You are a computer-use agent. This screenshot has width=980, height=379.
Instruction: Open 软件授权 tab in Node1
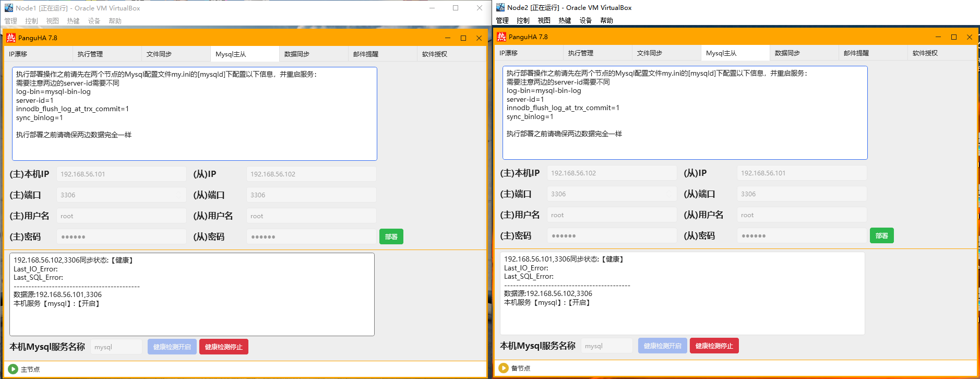click(451, 54)
